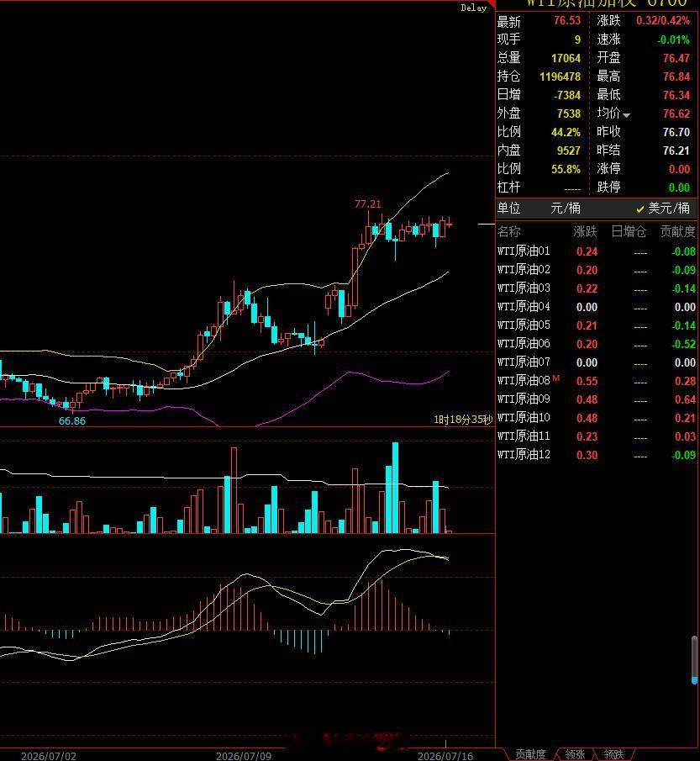Select the WTI原油09 row
The width and height of the screenshot is (700, 761).
[597, 399]
